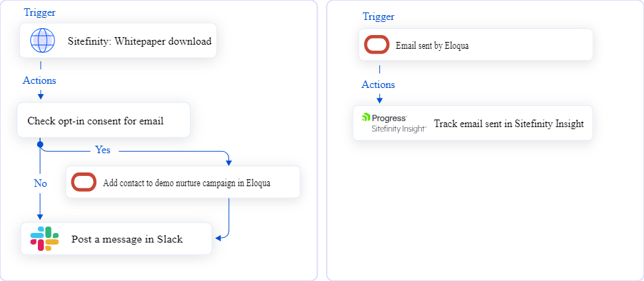Viewport: 644px width, 281px height.
Task: Click right workflow Actions label
Action: click(378, 85)
